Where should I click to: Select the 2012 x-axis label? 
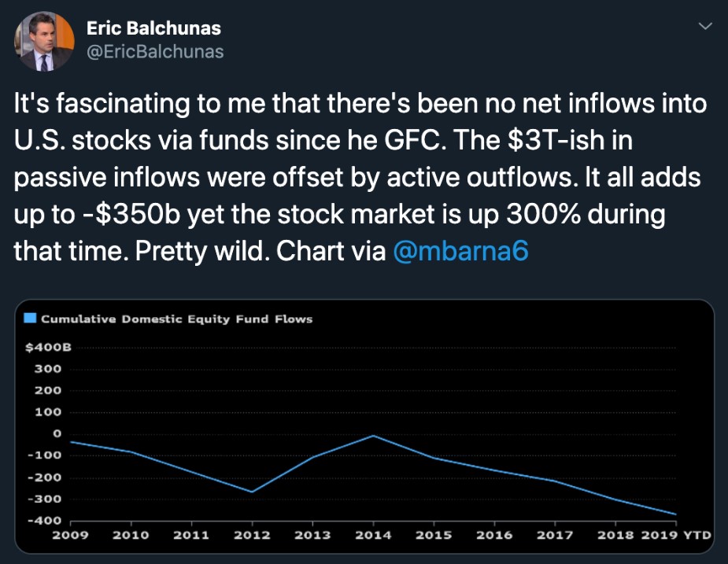(252, 535)
